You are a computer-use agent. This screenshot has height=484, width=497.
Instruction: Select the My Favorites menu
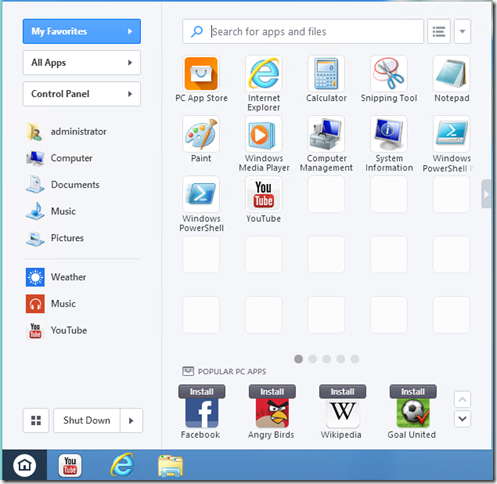click(82, 31)
